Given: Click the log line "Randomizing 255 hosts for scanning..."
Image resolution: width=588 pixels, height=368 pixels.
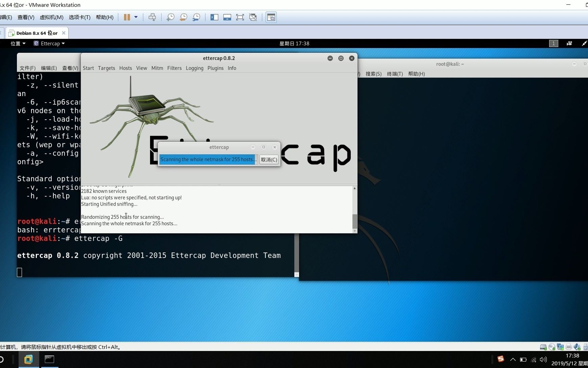Looking at the screenshot, I should [x=122, y=217].
